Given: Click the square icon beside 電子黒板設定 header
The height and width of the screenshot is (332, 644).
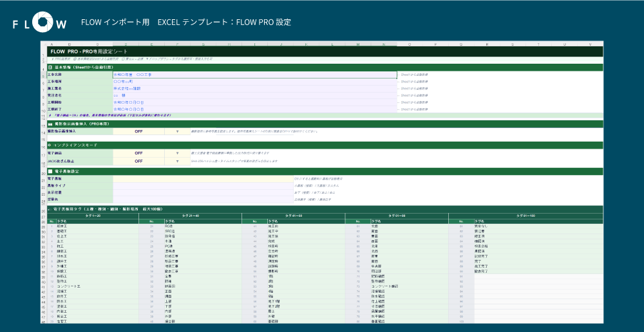Looking at the screenshot, I should 50,172.
